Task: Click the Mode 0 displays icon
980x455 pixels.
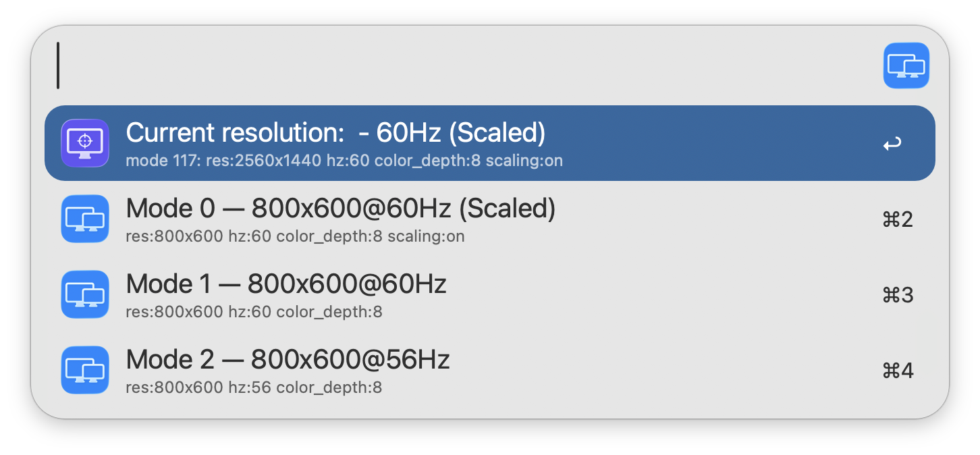Action: pyautogui.click(x=85, y=219)
